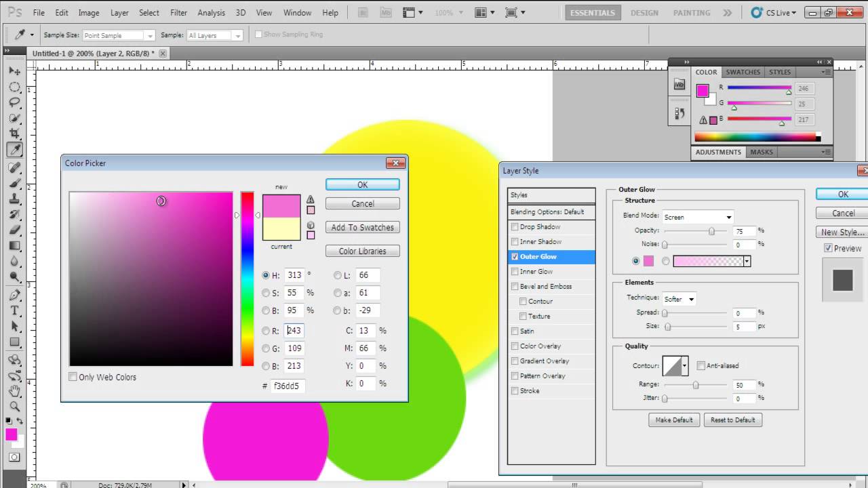Switch to the Masks tab
This screenshot has height=488, width=868.
pos(761,152)
